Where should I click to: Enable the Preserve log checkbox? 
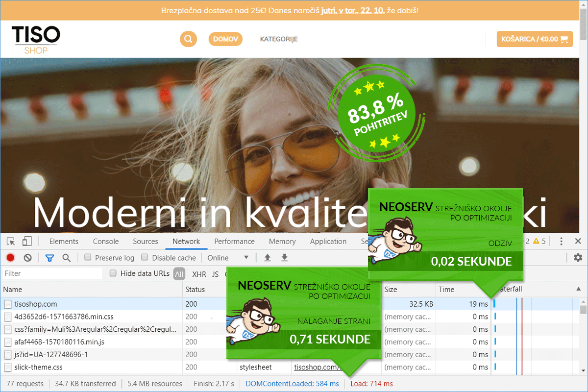88,257
